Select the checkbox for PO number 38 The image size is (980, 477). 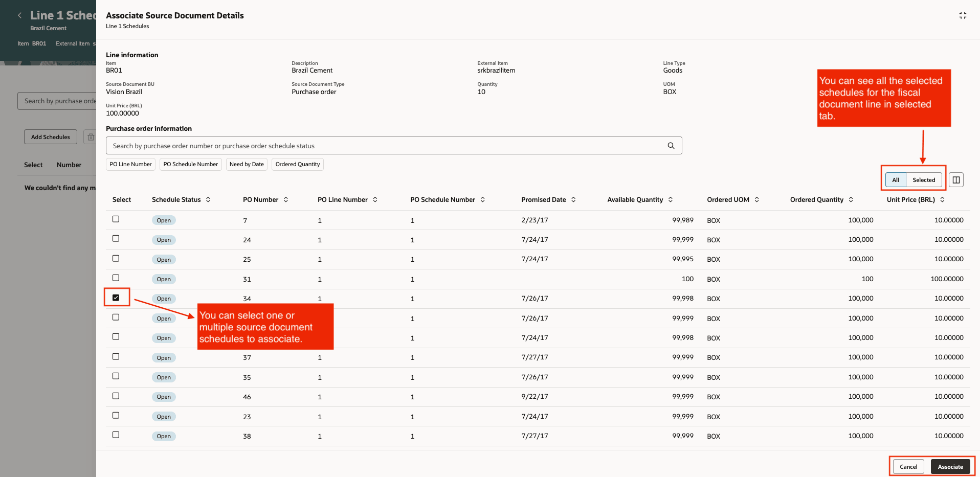click(x=116, y=435)
